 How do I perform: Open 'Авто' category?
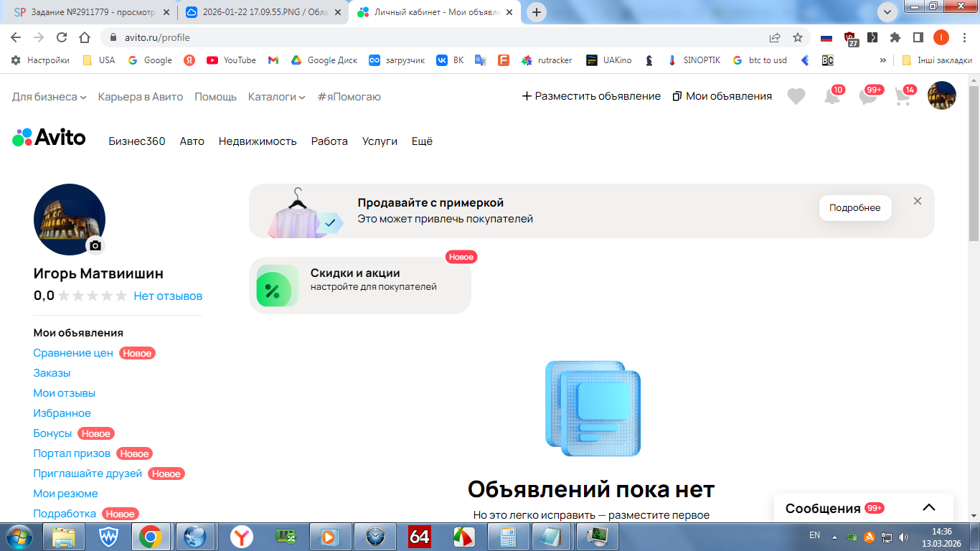point(192,141)
